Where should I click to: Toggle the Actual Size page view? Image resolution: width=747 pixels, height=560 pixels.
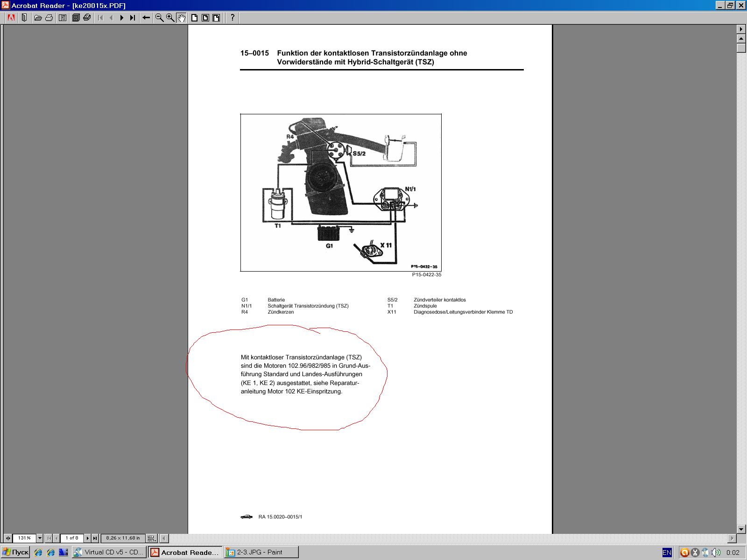194,18
